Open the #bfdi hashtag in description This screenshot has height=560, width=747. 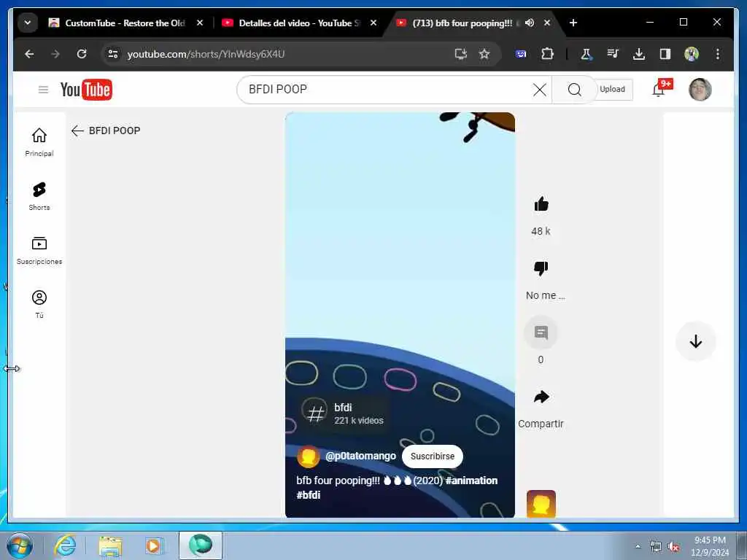309,495
